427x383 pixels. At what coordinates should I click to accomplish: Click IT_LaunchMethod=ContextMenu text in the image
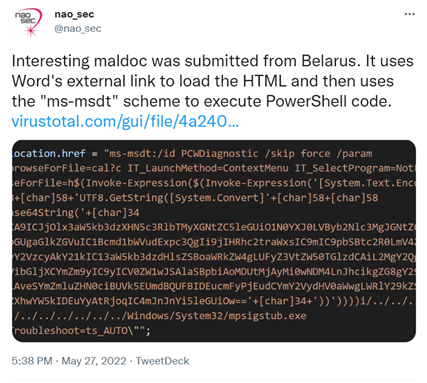tap(208, 168)
